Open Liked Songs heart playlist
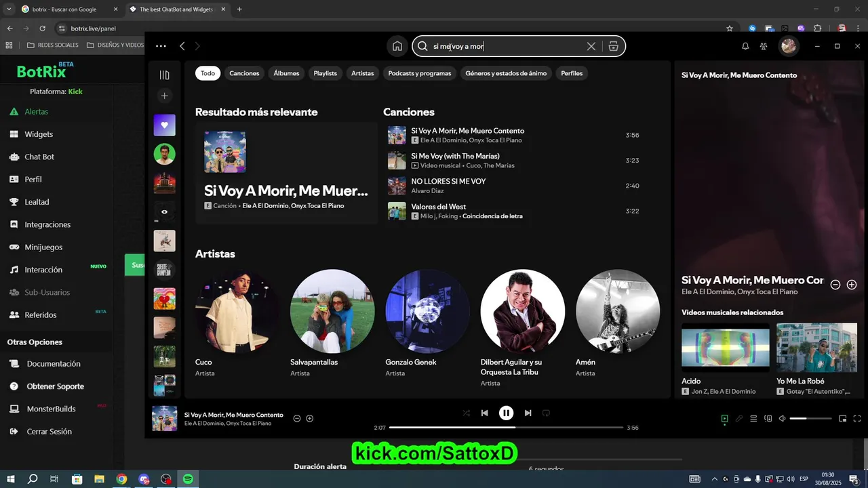 [x=164, y=125]
